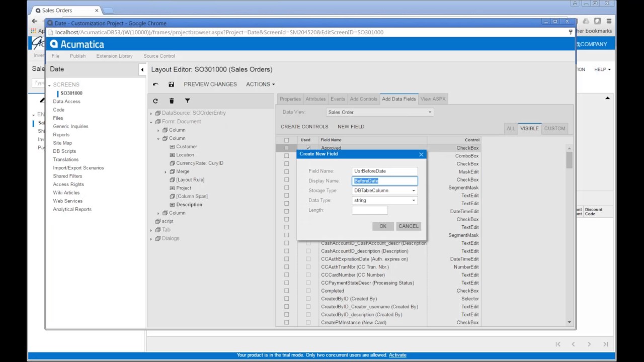Go to previous page using pager icon
Image resolution: width=644 pixels, height=362 pixels.
573,344
